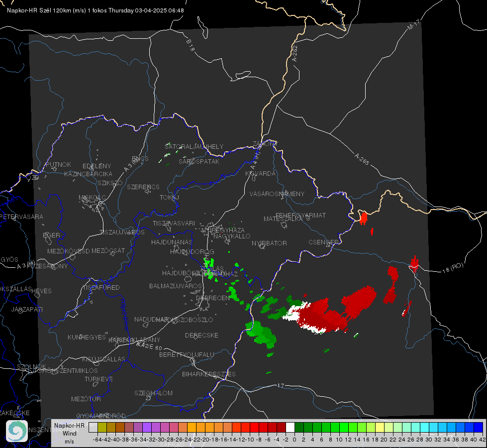Click the light gray first swatch in legend

(93, 427)
